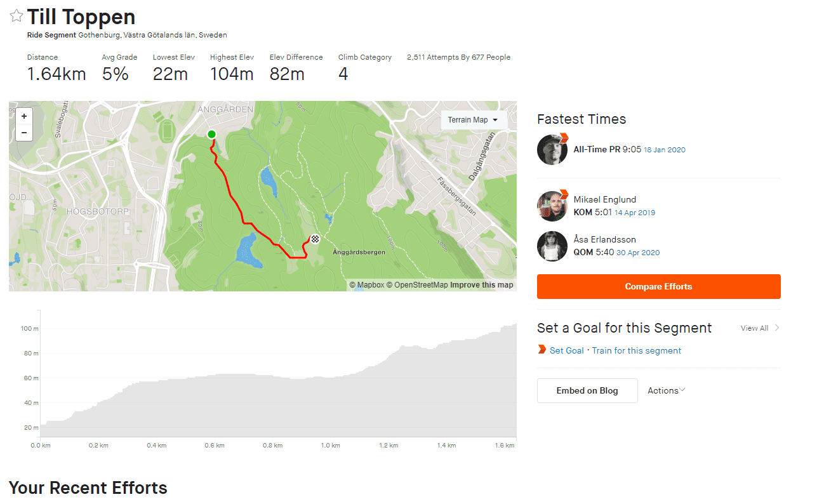Click the green segment start marker

211,134
